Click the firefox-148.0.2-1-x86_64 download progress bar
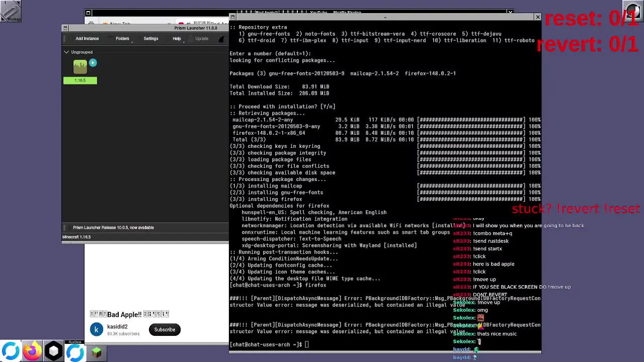Screen dimensions: 644x362 (x=471, y=133)
